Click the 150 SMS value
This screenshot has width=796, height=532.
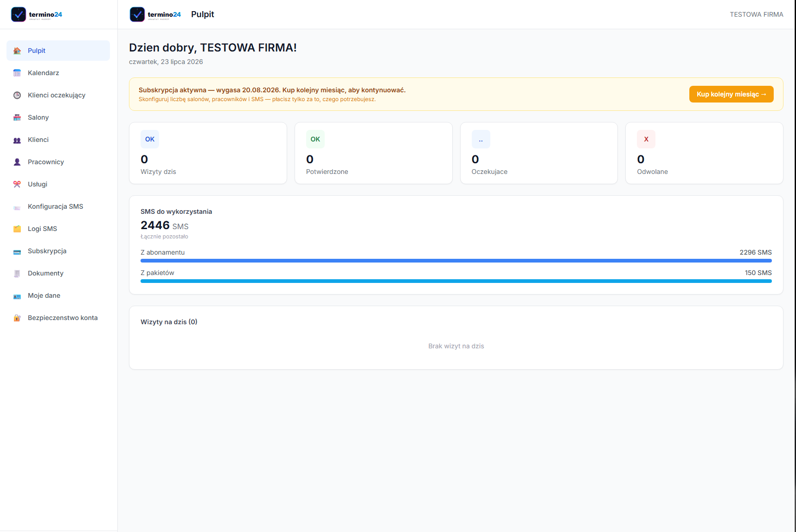[x=758, y=273]
